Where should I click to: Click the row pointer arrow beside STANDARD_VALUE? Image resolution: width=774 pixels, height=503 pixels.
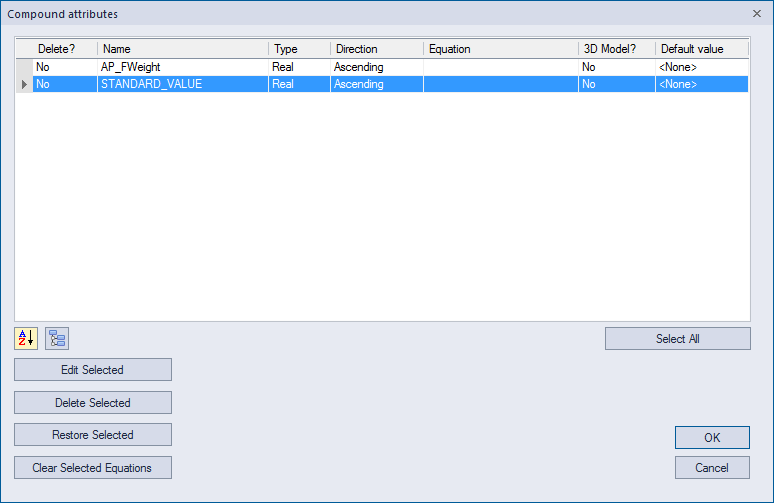click(24, 84)
